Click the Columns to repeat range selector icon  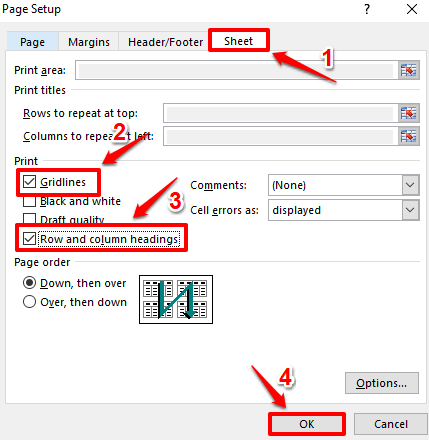[x=408, y=136]
